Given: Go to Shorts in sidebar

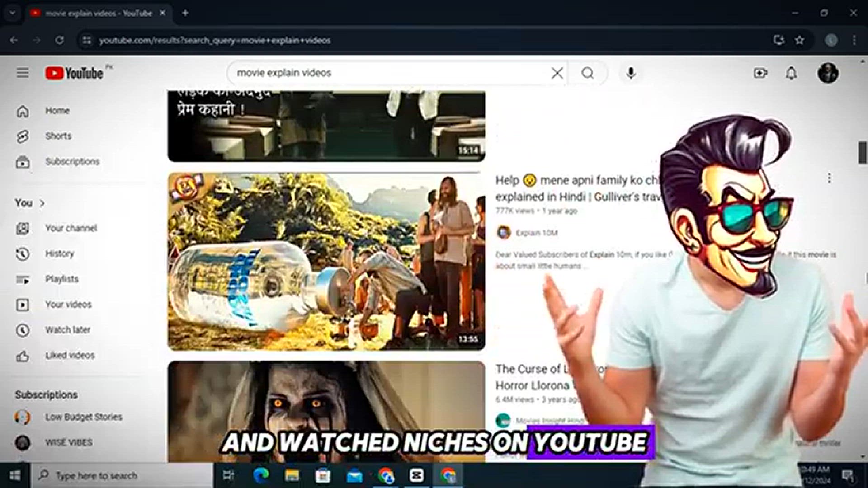Looking at the screenshot, I should 58,136.
